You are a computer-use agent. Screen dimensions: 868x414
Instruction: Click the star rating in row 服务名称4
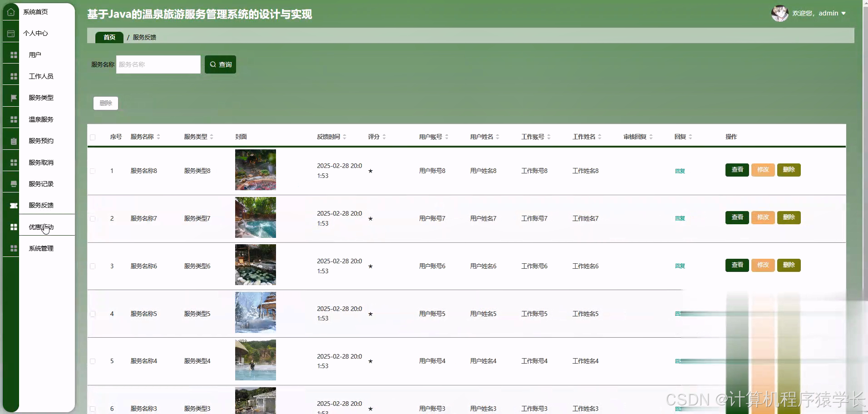[x=370, y=361]
